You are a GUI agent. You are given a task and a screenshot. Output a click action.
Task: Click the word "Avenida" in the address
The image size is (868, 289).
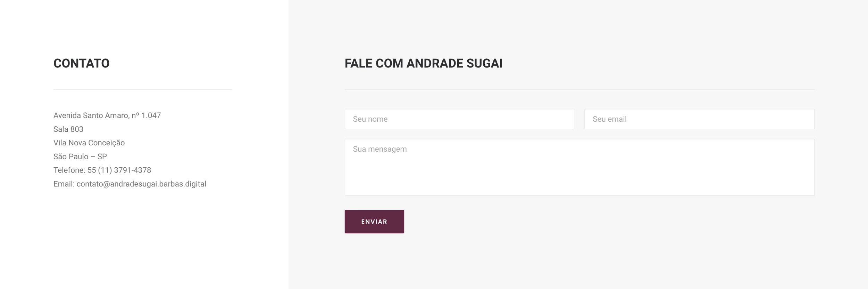point(67,115)
